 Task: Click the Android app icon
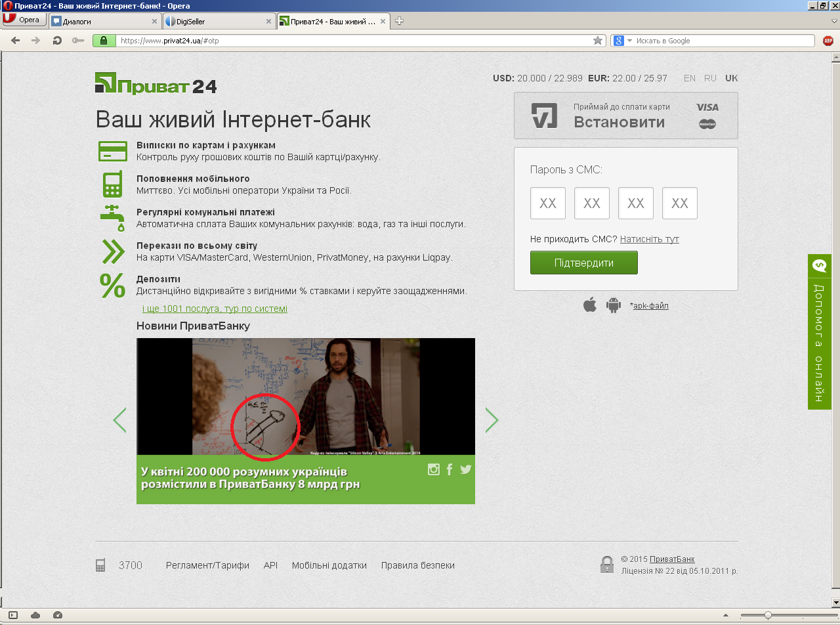[x=614, y=305]
